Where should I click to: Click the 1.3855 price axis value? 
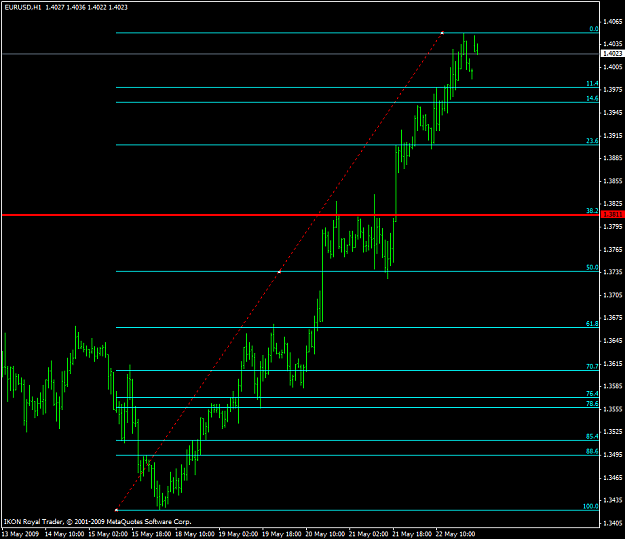pyautogui.click(x=613, y=181)
